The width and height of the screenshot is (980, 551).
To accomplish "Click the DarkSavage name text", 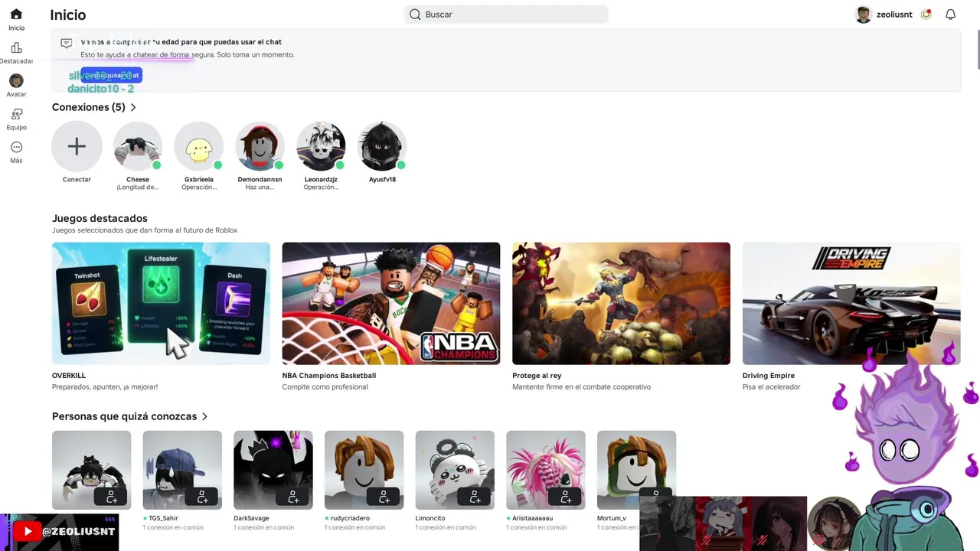I will point(251,518).
